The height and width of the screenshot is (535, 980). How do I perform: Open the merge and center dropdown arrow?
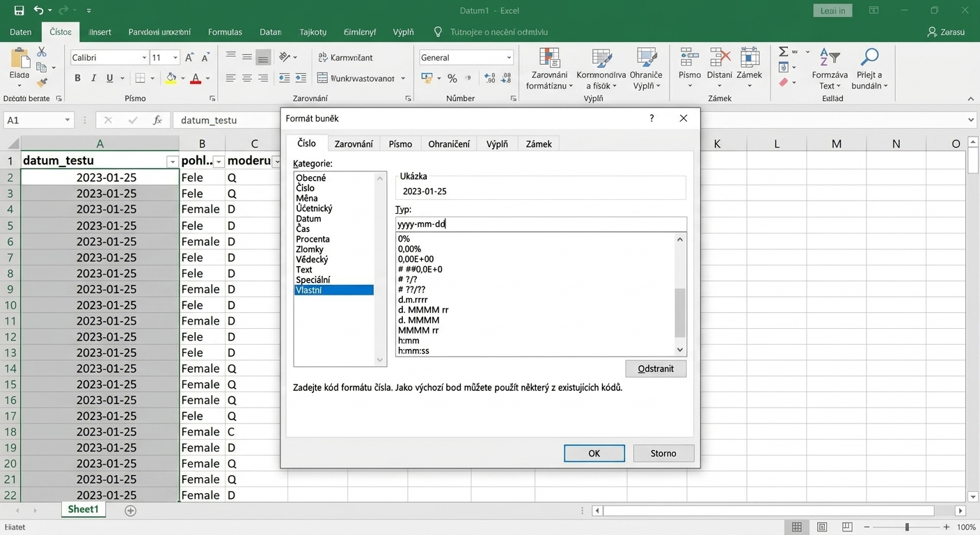coord(403,78)
